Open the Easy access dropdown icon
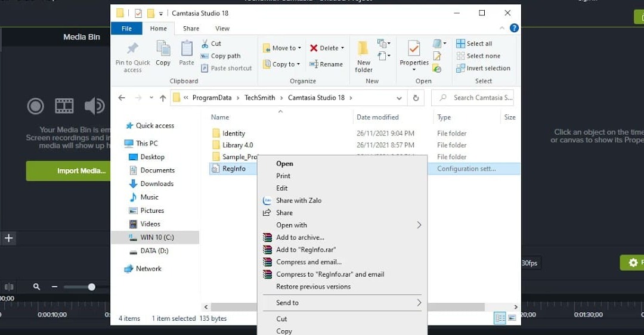 (384, 55)
